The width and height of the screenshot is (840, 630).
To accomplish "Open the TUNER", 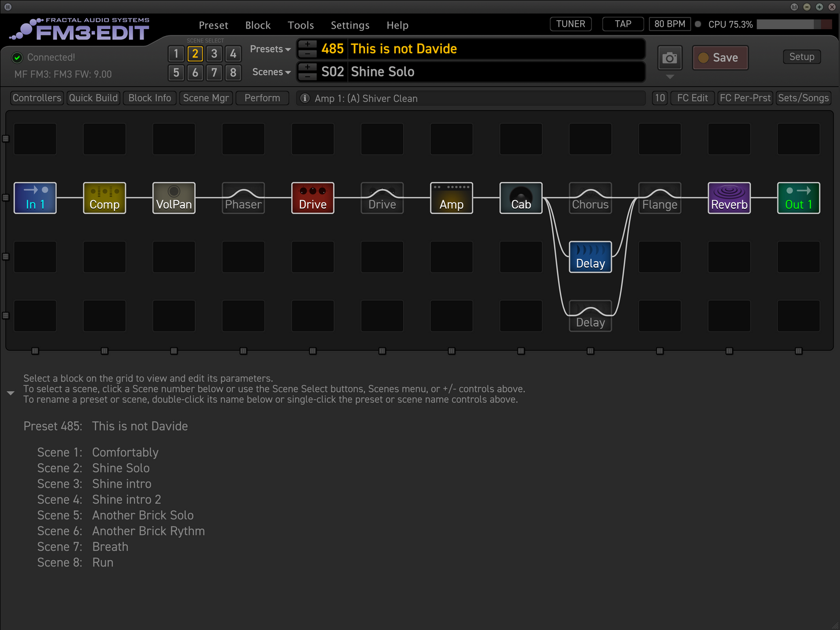I will (x=570, y=24).
